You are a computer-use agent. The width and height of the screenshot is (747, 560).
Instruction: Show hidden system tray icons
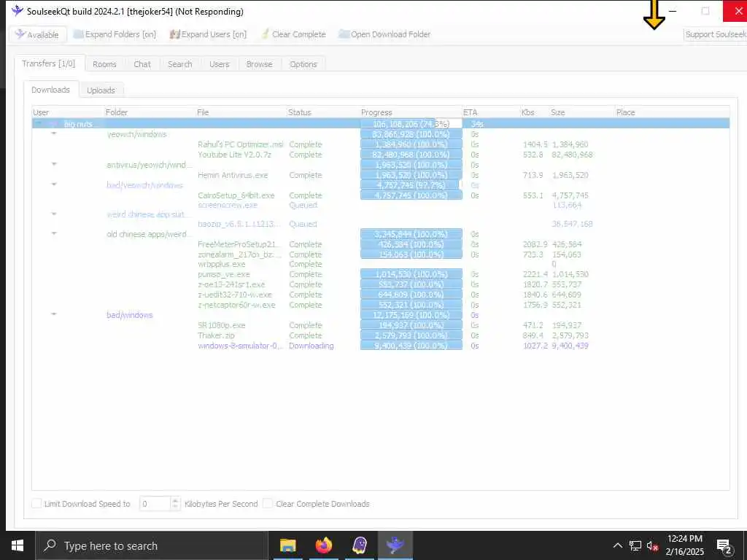617,545
